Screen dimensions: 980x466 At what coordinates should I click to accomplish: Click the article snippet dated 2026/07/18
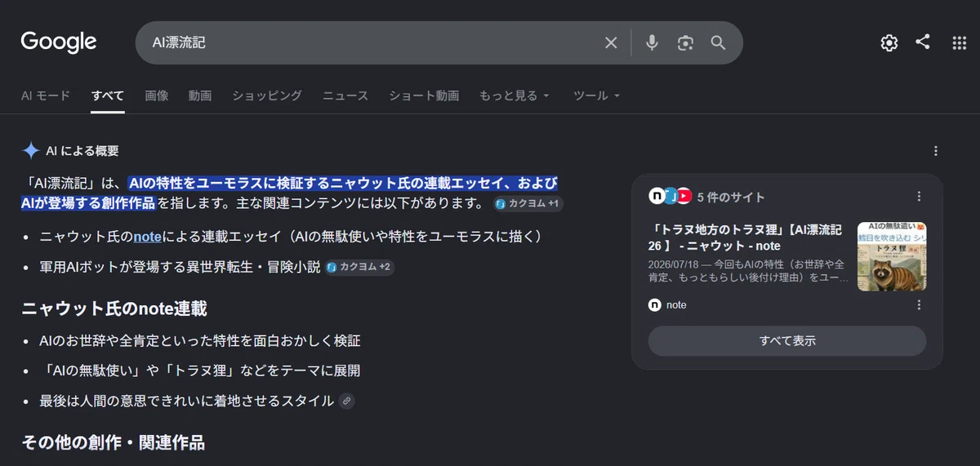click(746, 271)
